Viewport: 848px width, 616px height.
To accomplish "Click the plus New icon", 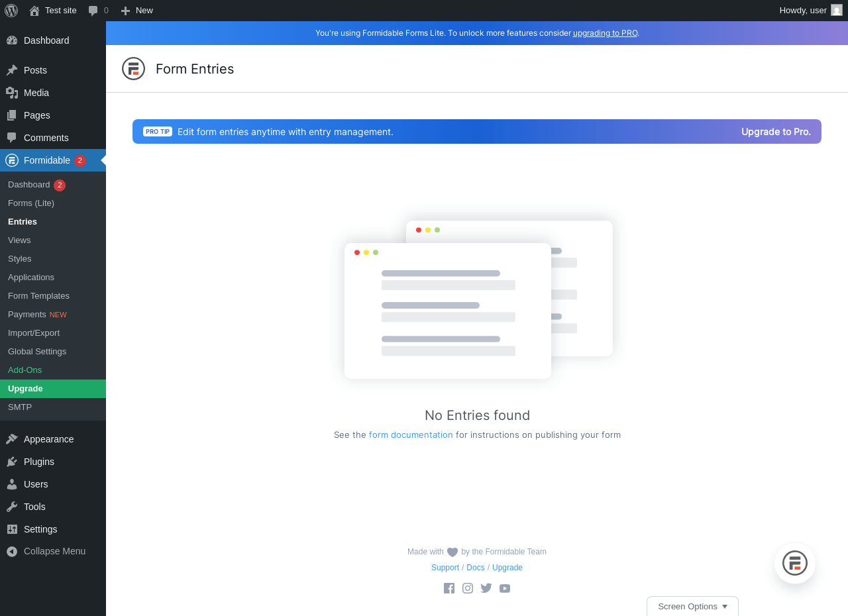I will pos(125,11).
